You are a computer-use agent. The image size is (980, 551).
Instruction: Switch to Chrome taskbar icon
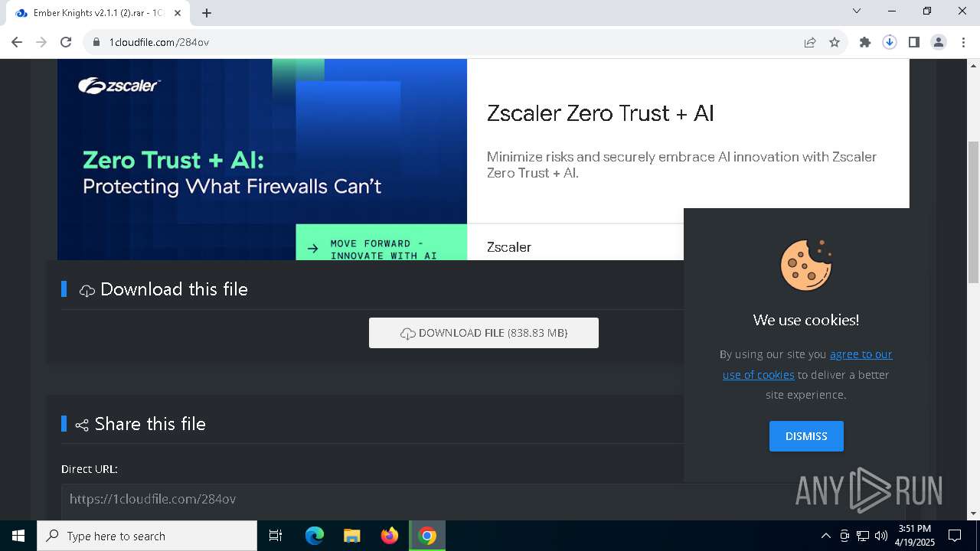[x=427, y=536]
